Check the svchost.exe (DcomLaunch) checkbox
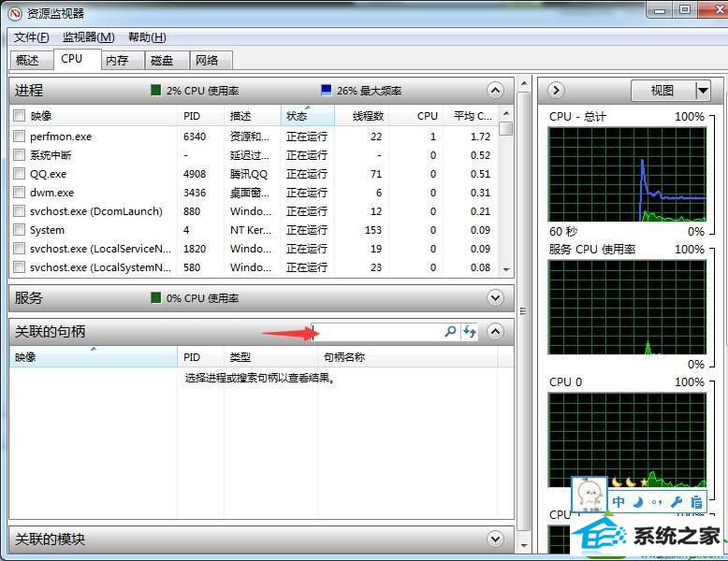This screenshot has width=728, height=561. pos(19,211)
